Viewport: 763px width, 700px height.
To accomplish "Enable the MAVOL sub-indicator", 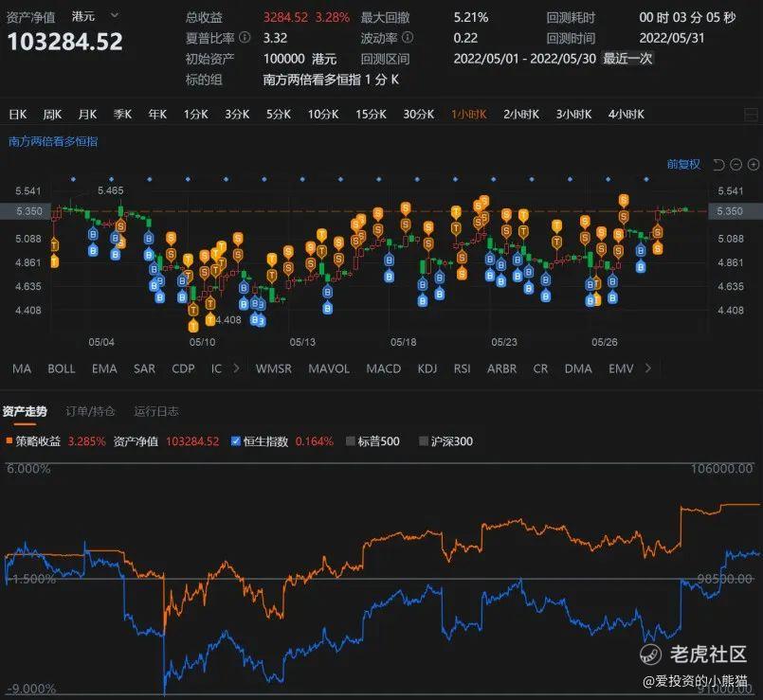I will (x=329, y=368).
